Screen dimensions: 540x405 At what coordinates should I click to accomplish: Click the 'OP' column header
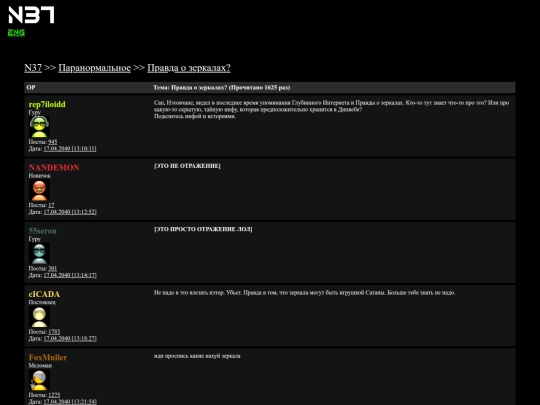pyautogui.click(x=31, y=87)
